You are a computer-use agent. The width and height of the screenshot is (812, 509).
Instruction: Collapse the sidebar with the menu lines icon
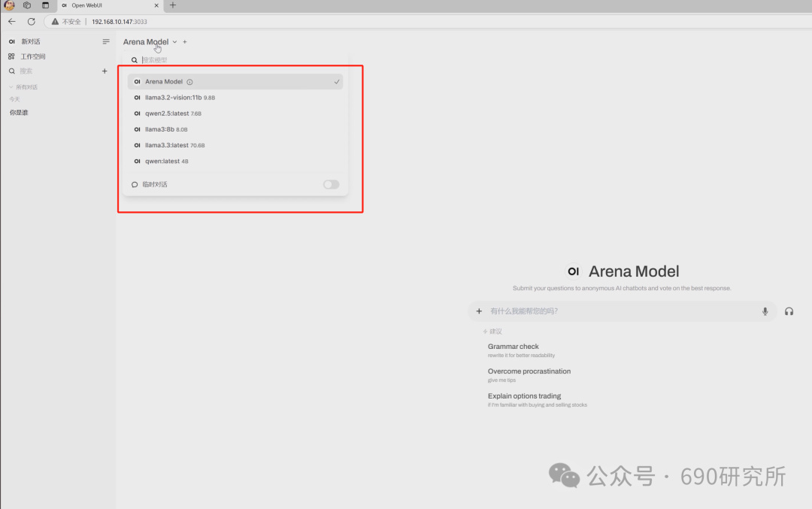tap(106, 41)
